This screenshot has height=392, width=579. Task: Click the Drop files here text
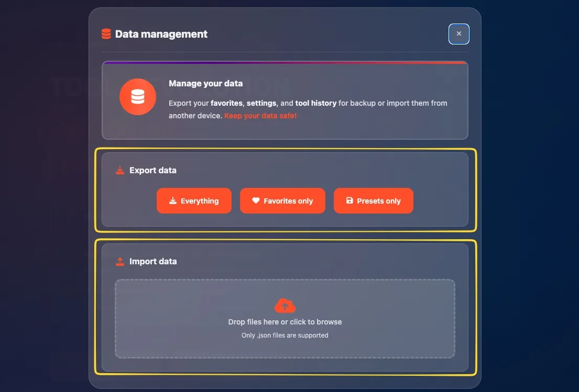285,322
